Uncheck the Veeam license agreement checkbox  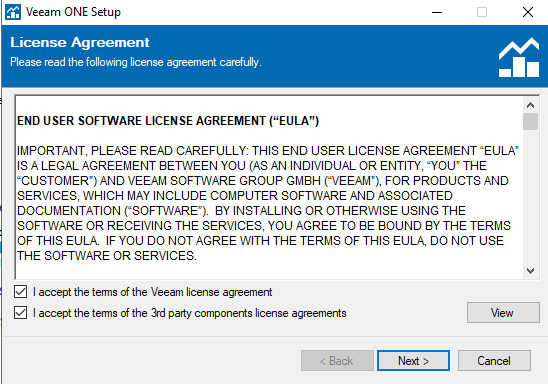coord(21,291)
